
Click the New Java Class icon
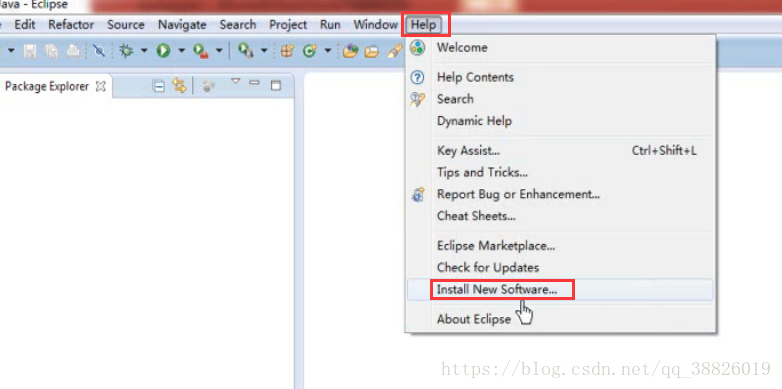[310, 50]
